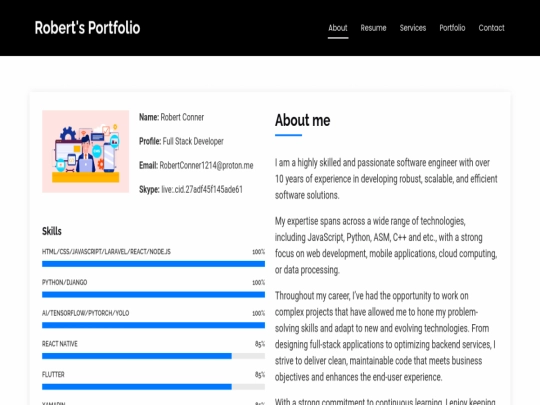Click the Skills heading
540x405 pixels.
pos(52,231)
